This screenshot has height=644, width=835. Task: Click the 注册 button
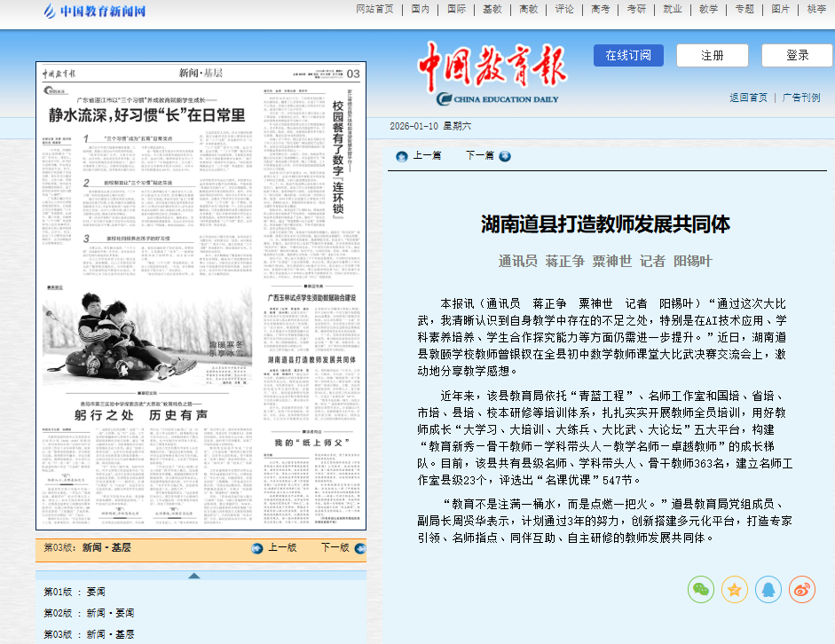[712, 55]
